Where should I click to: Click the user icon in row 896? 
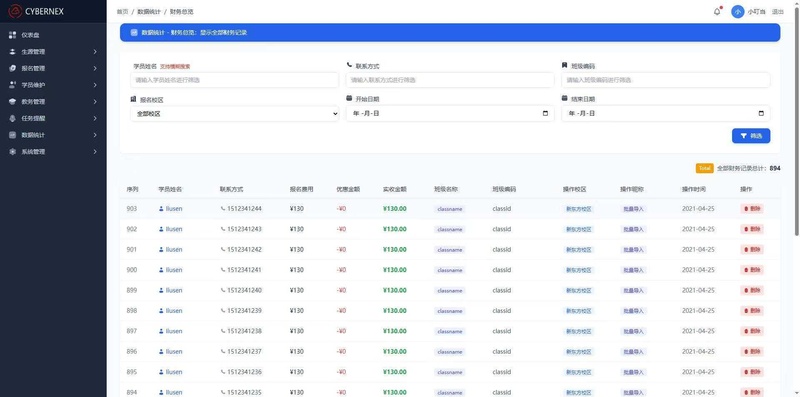pyautogui.click(x=161, y=352)
